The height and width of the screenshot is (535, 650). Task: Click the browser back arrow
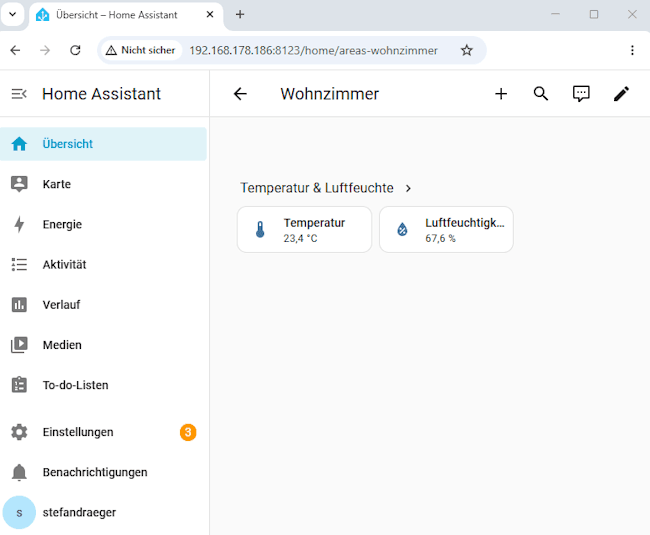point(15,50)
